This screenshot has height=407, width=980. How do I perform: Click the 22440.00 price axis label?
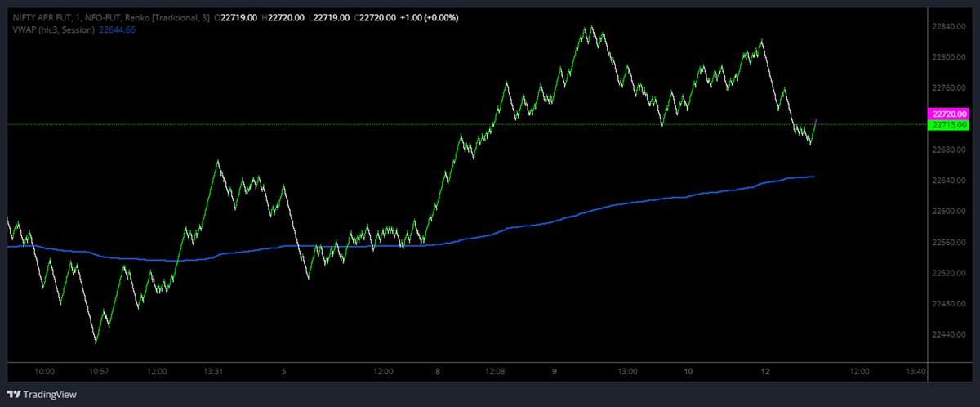coord(949,334)
